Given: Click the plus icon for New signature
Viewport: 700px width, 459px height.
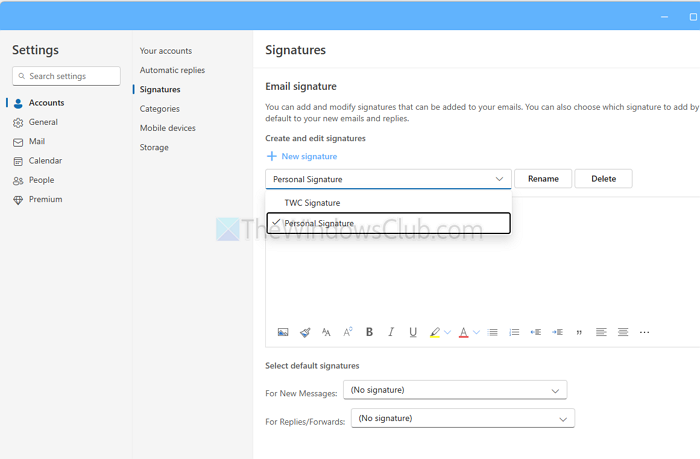Looking at the screenshot, I should coord(271,156).
